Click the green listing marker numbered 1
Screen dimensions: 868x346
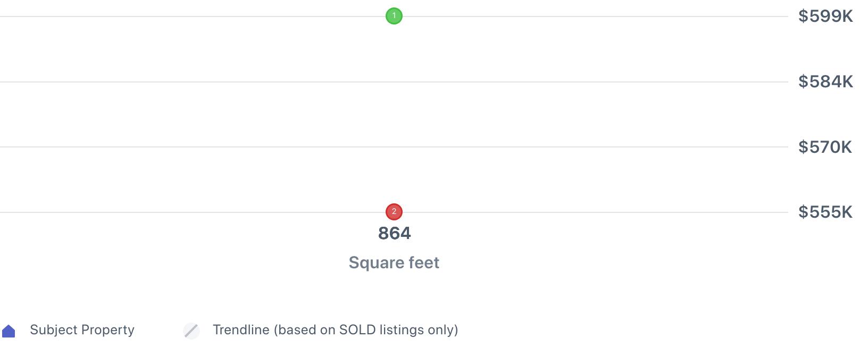tap(394, 16)
